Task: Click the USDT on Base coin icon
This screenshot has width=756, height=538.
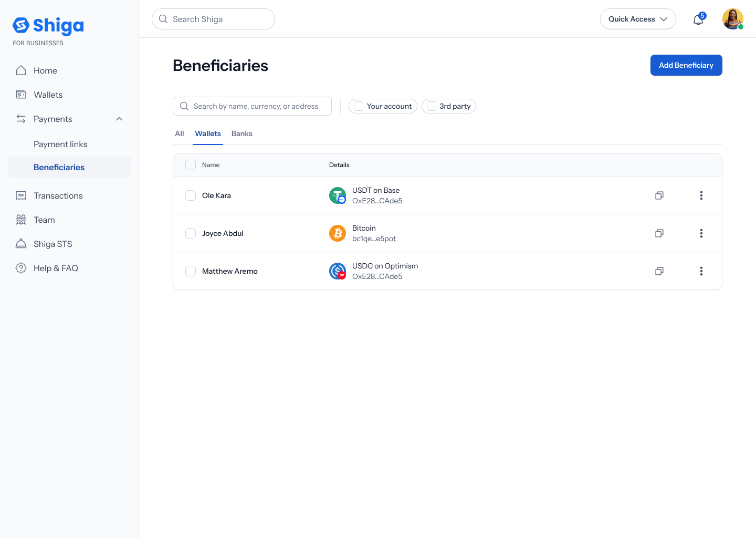Action: [338, 195]
